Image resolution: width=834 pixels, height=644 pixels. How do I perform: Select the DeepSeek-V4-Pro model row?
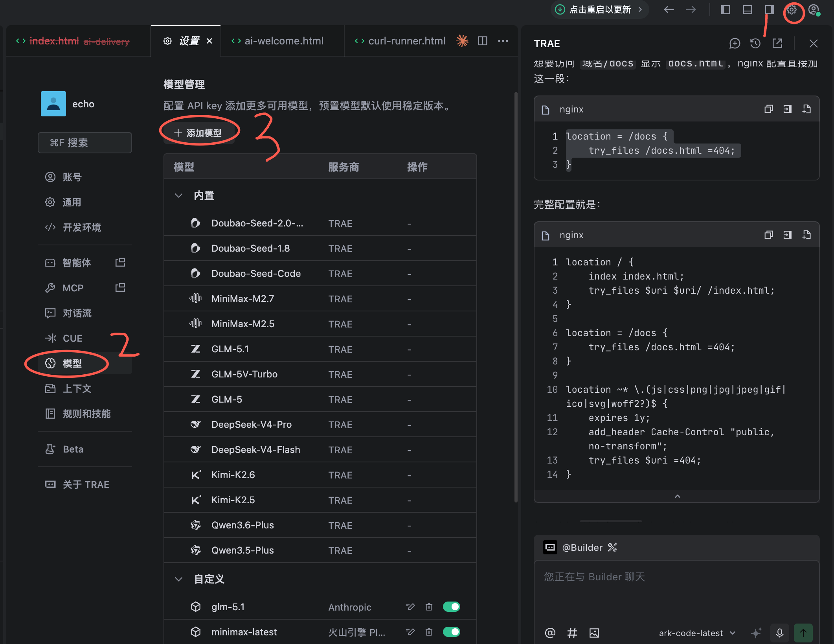[x=320, y=425]
